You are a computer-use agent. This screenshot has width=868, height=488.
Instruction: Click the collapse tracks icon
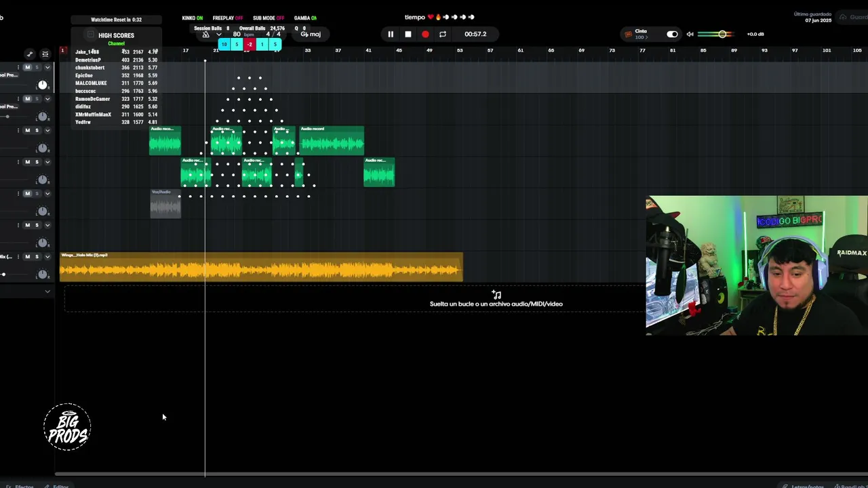45,54
